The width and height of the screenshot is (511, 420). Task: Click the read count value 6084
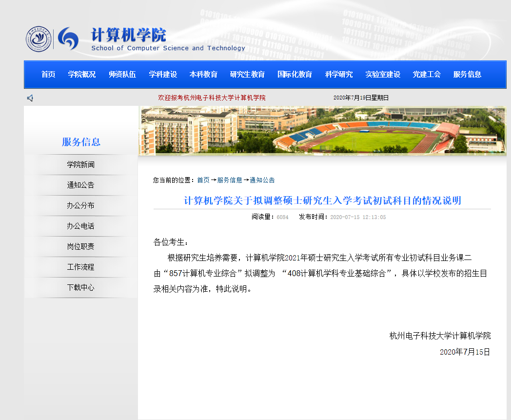[x=282, y=217]
